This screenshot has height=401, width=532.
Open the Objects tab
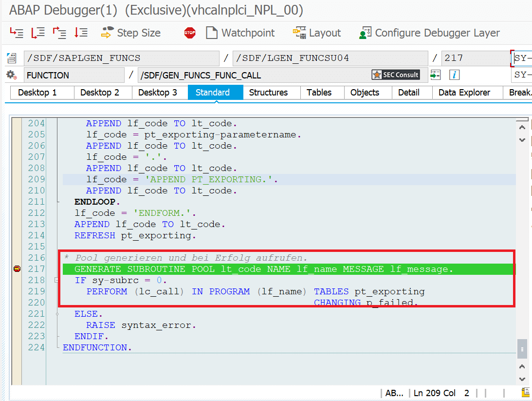tap(365, 93)
